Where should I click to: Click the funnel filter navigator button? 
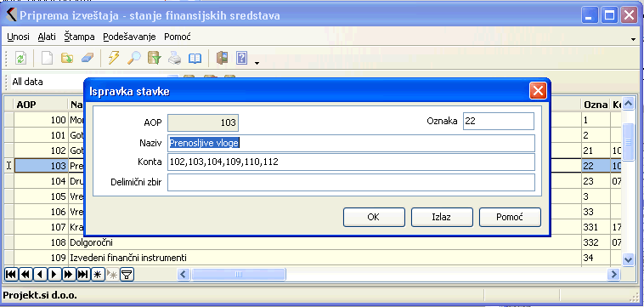(x=127, y=275)
